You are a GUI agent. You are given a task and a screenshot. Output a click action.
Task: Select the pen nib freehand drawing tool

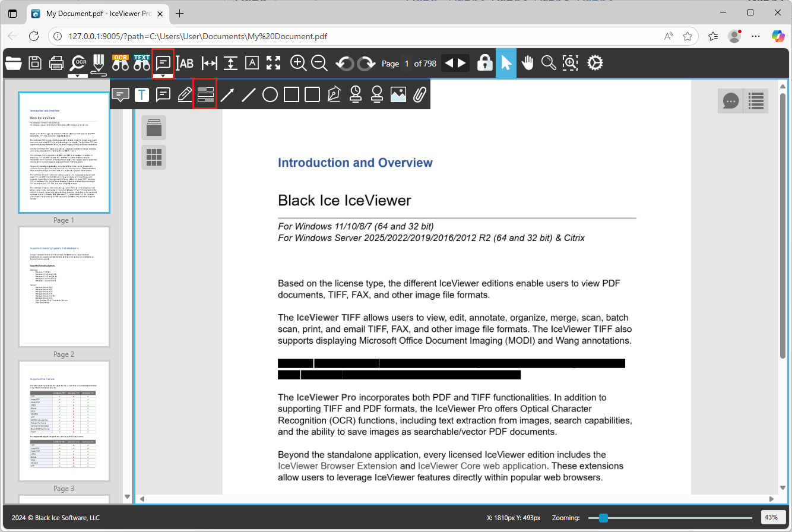[x=334, y=94]
